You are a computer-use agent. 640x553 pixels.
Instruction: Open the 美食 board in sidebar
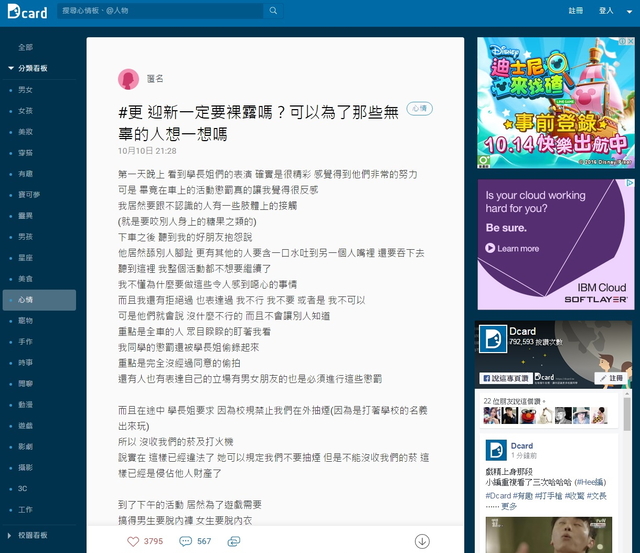tap(25, 278)
